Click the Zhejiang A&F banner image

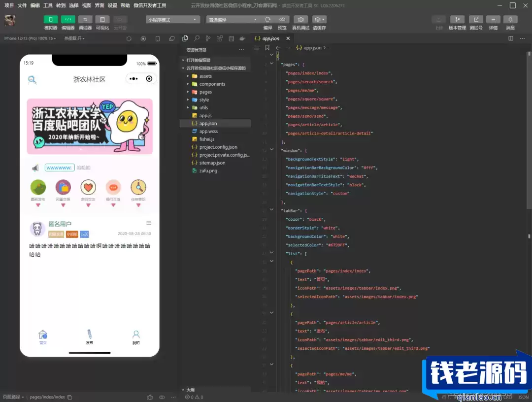point(90,126)
